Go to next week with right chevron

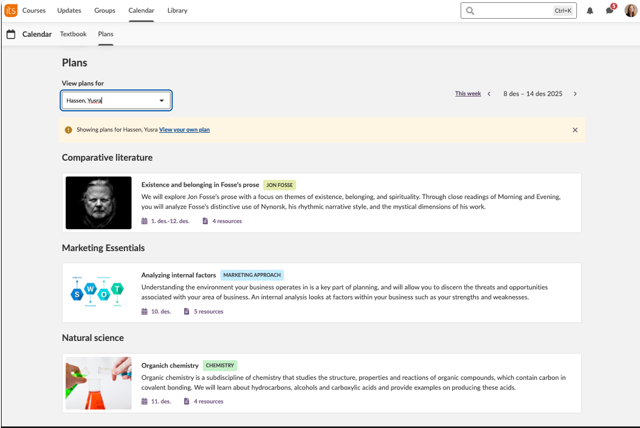pos(575,94)
